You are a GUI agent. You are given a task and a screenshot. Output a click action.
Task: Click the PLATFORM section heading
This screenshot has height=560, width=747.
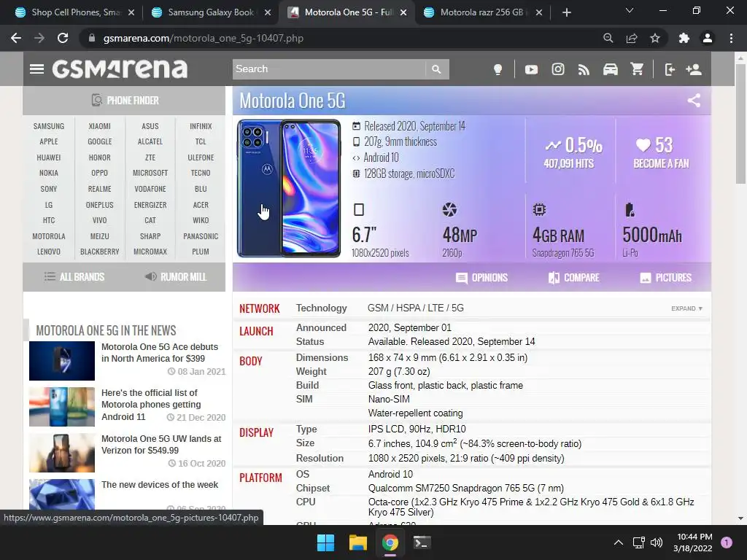click(x=260, y=478)
